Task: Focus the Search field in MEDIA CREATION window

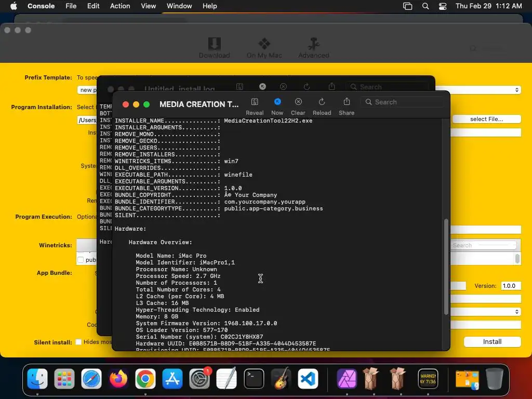Action: click(x=403, y=102)
